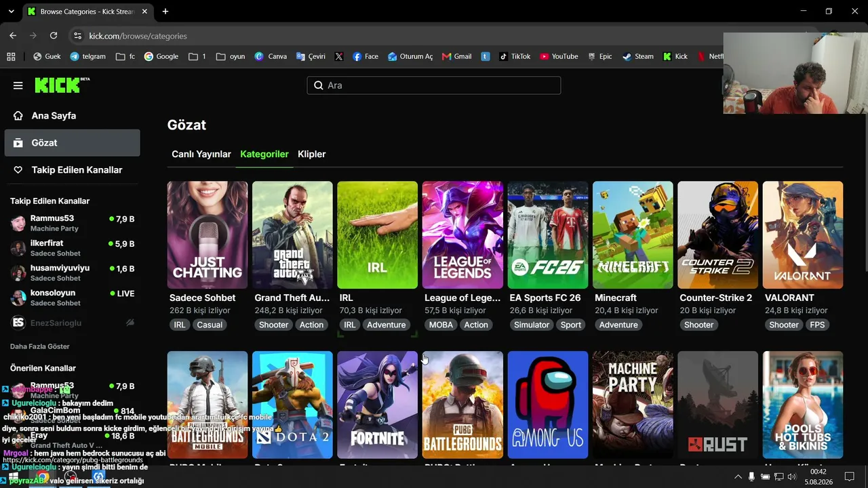Open the YouTube bookmark
Viewport: 868px width, 488px height.
(559, 56)
